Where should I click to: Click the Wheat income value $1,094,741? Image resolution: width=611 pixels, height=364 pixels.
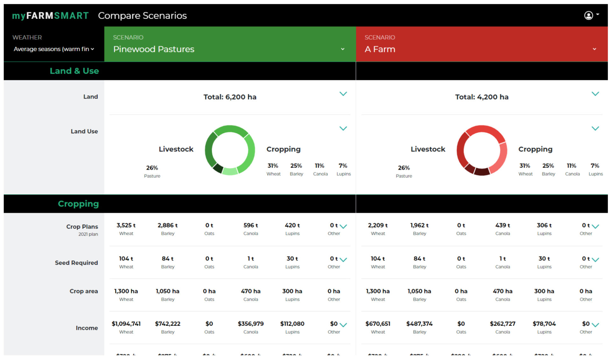126,324
